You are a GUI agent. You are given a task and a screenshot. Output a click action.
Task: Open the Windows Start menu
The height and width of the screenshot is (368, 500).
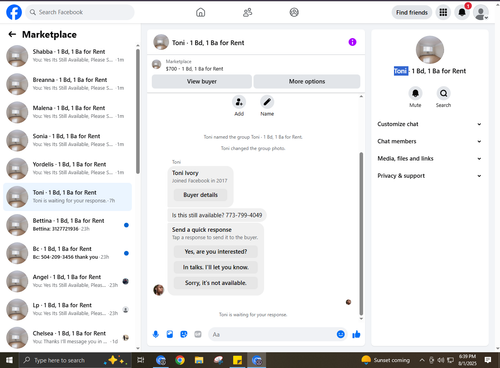coord(9,360)
